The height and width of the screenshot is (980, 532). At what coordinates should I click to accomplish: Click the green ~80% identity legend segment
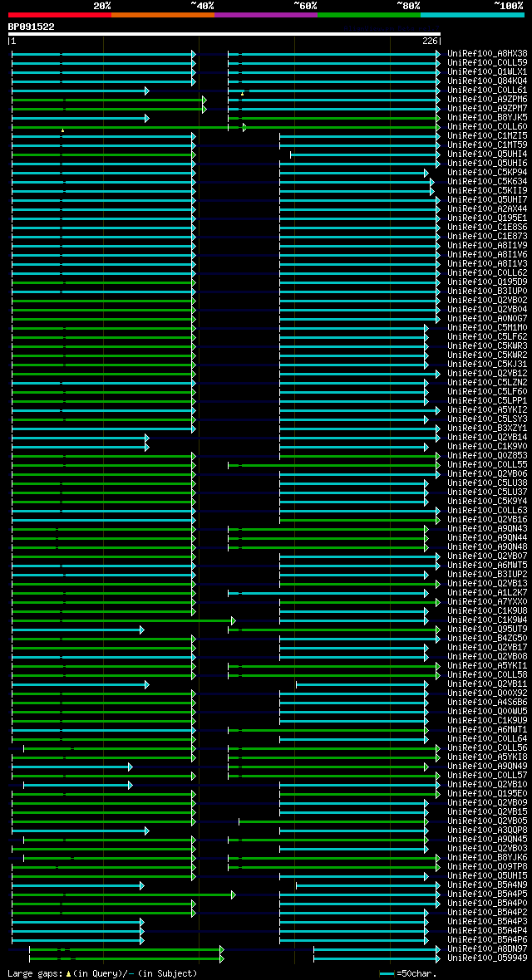(369, 14)
